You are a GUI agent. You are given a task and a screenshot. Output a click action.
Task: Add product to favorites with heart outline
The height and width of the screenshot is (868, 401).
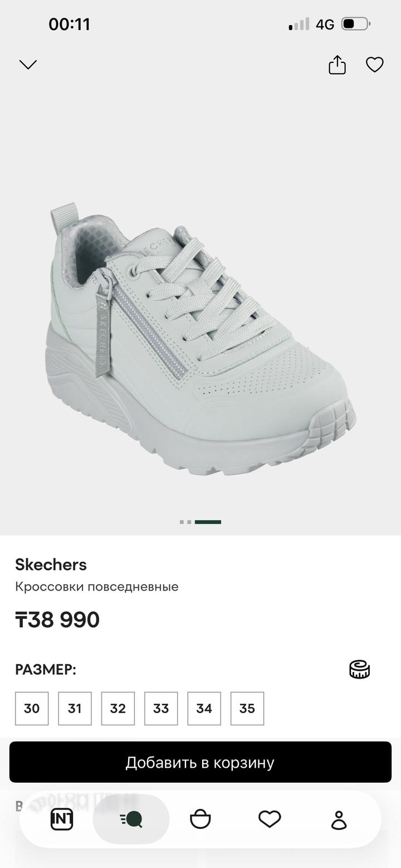click(x=374, y=65)
